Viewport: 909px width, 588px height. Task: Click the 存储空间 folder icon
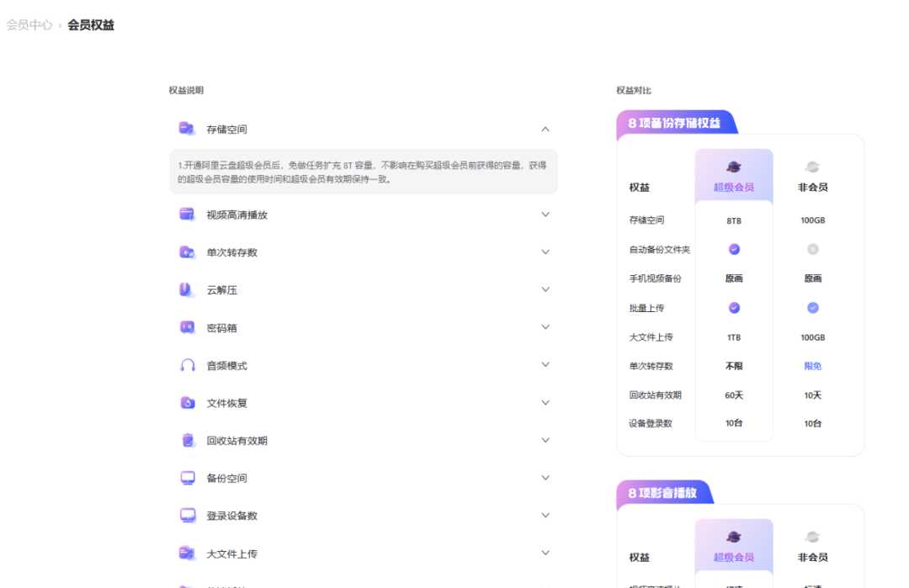point(187,129)
